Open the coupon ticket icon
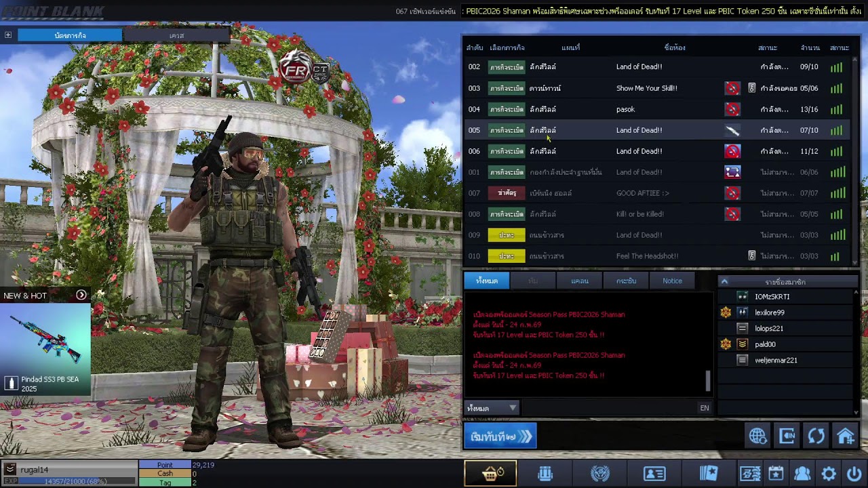The image size is (868, 488). point(750,474)
